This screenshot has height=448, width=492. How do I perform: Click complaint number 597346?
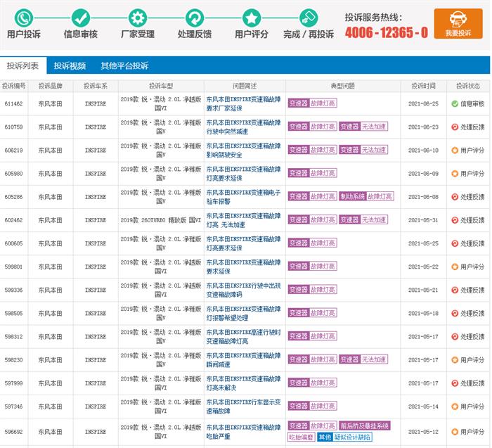pyautogui.click(x=13, y=407)
